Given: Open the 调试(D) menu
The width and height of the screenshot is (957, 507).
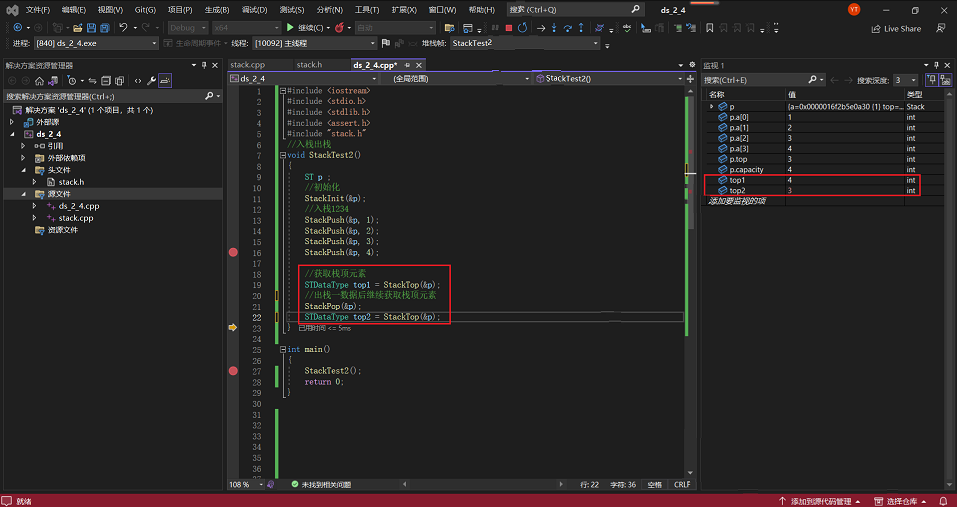Looking at the screenshot, I should click(255, 10).
